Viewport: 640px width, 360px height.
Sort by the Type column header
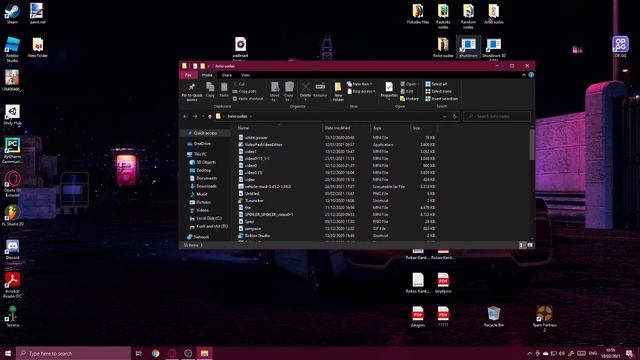(390, 128)
